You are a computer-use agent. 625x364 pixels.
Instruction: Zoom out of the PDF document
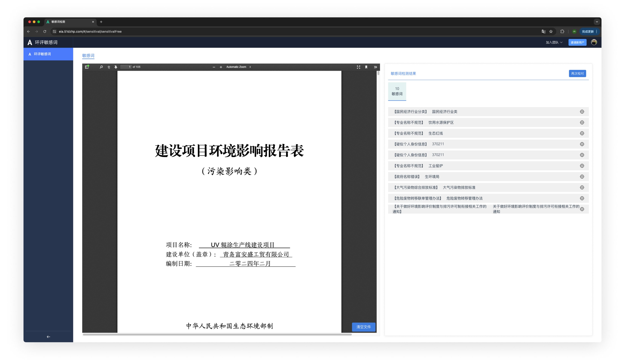pyautogui.click(x=214, y=67)
